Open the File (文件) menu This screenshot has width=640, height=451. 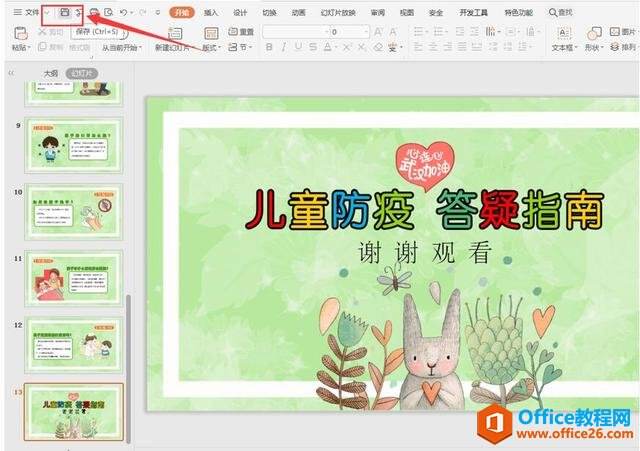[x=27, y=12]
